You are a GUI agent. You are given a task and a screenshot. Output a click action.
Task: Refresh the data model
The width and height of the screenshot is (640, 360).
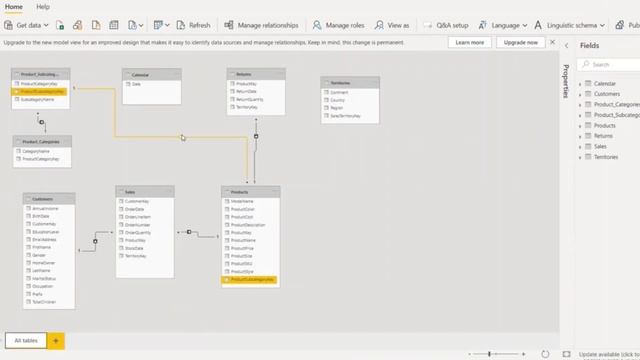coord(193,25)
